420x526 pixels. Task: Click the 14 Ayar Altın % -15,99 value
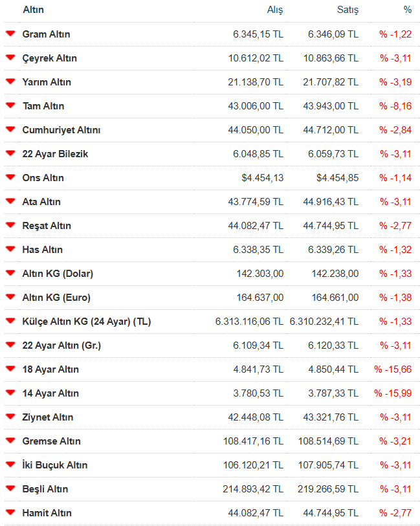click(393, 393)
